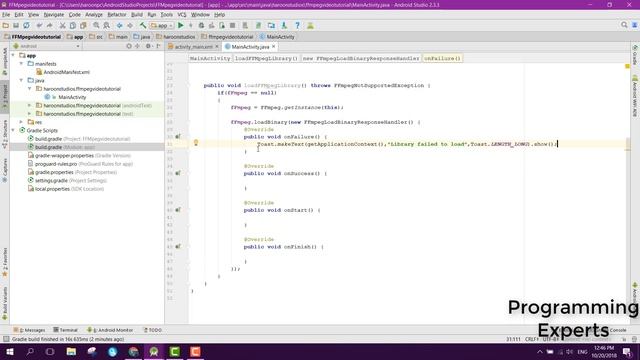Click the Undo arrow in toolbar

[39, 25]
